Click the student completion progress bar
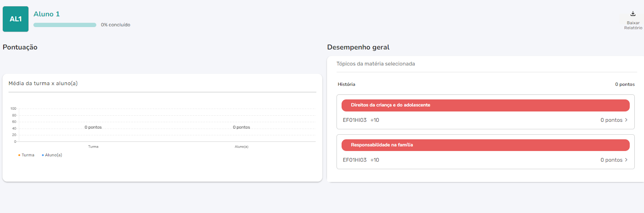Viewport: 644px width, 213px height. [65, 25]
